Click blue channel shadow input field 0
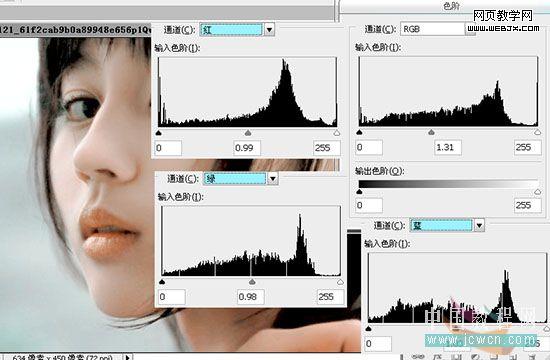 (378, 344)
